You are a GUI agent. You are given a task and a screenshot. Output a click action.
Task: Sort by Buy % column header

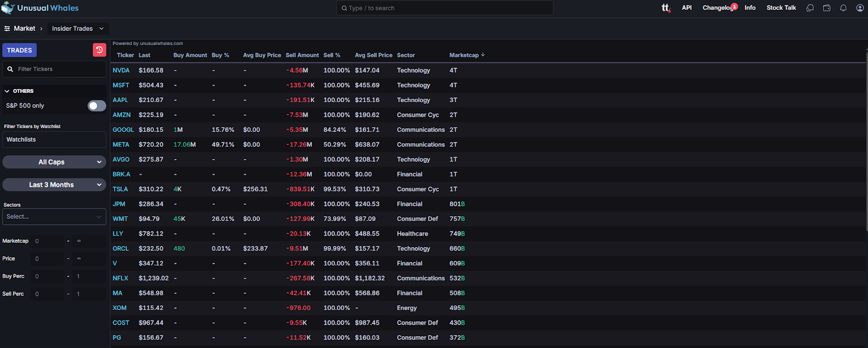click(220, 55)
